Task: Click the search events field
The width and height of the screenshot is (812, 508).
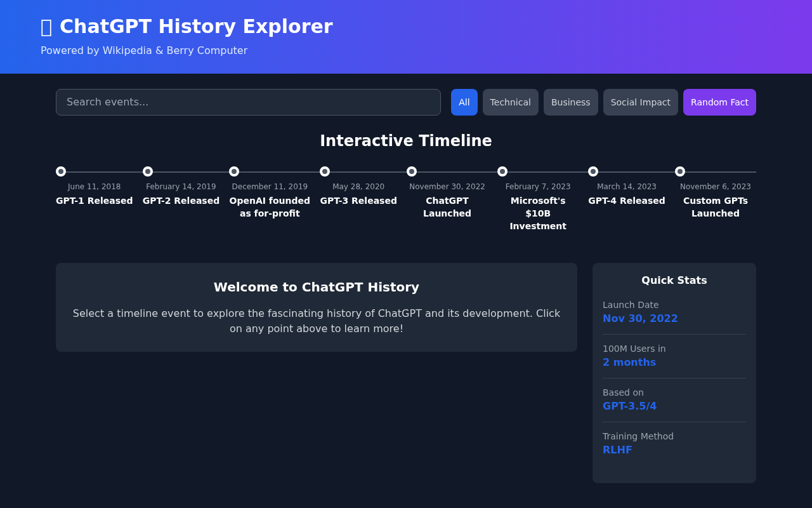Action: [248, 102]
